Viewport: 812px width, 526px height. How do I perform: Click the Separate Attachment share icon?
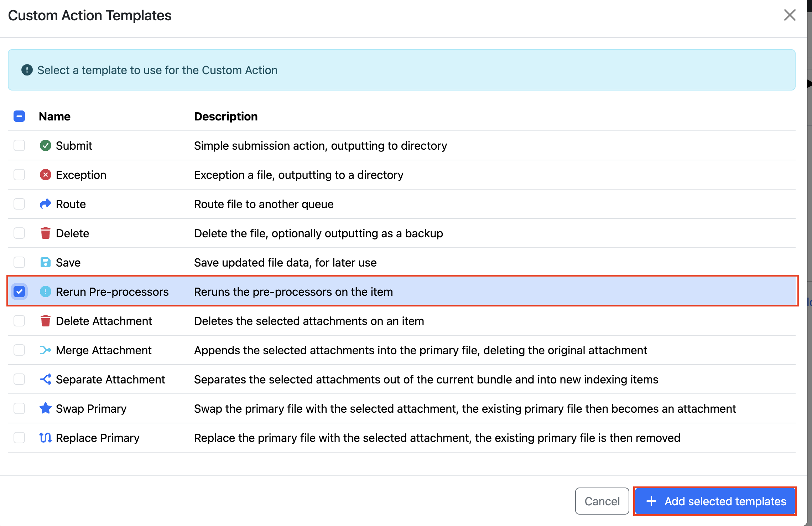45,379
